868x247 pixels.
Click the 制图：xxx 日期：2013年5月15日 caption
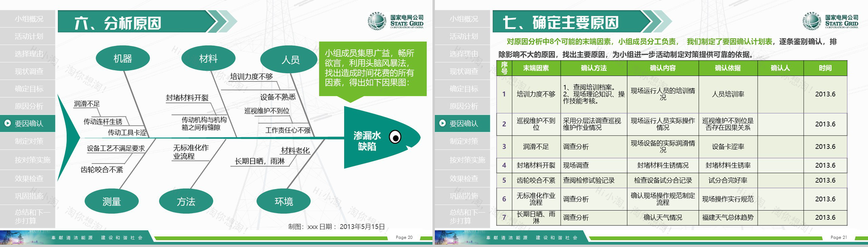pos(337,227)
